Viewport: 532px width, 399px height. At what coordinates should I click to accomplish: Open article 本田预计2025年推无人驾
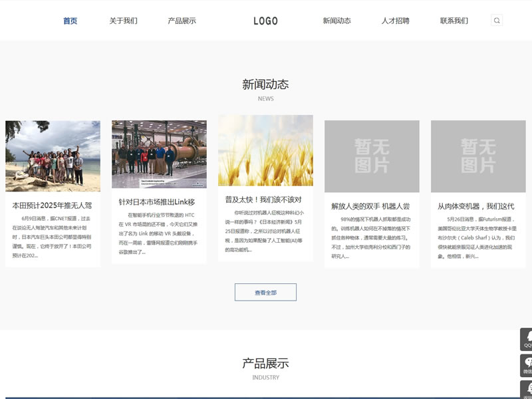click(53, 205)
